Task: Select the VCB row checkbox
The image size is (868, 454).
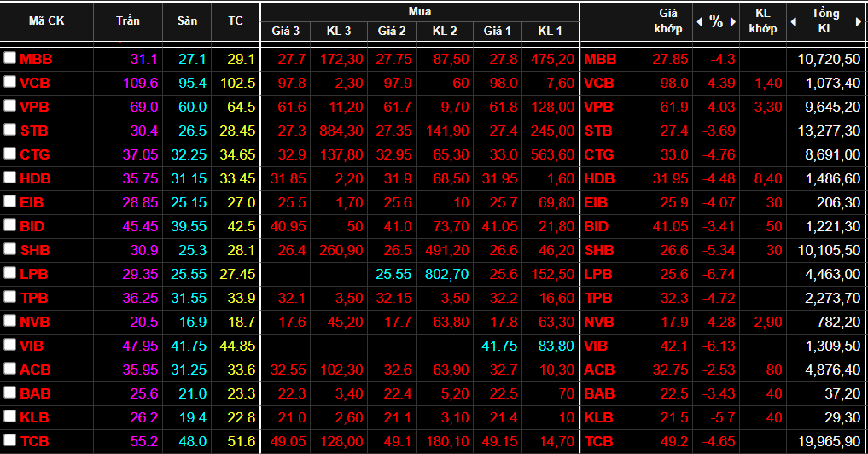Action: pyautogui.click(x=9, y=83)
